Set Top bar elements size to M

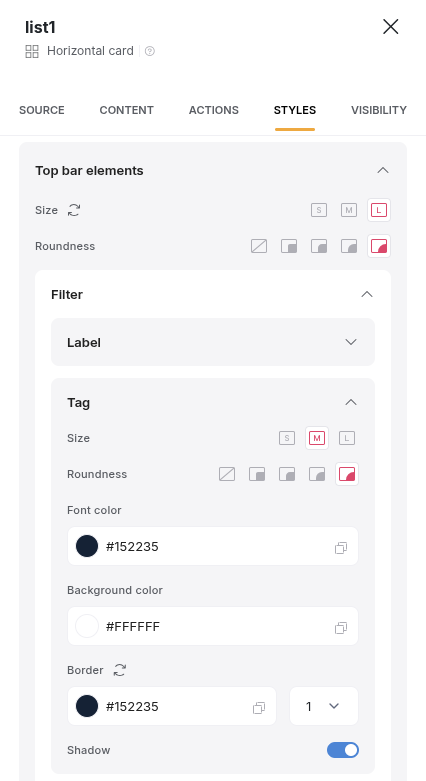tap(349, 210)
